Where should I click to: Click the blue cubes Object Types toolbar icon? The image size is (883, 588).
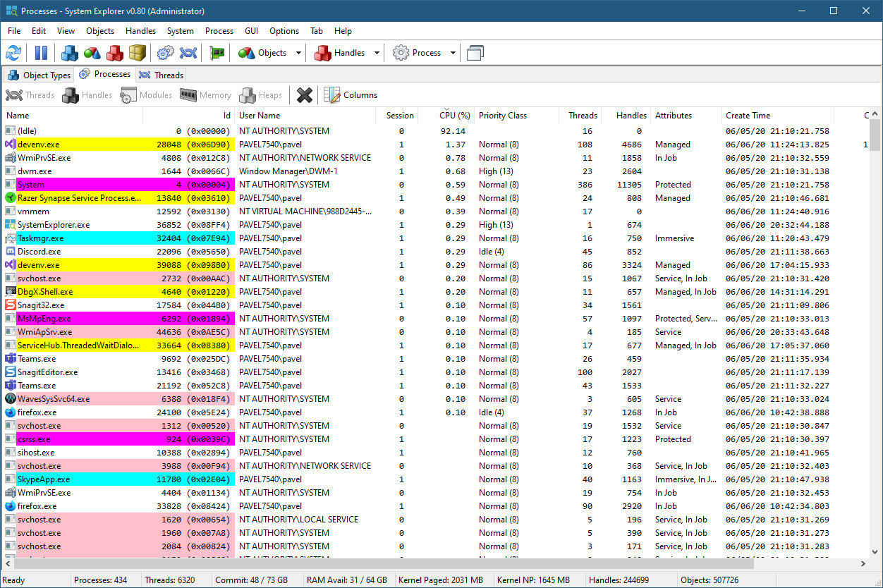pyautogui.click(x=70, y=53)
